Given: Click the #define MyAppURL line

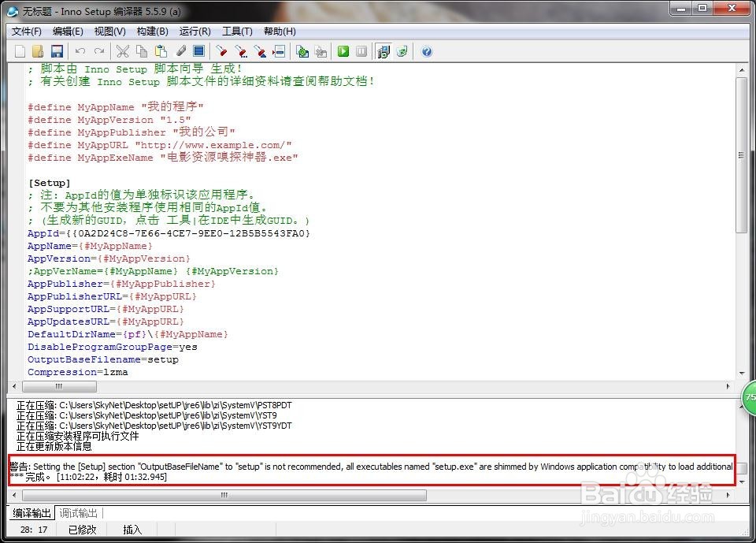Looking at the screenshot, I should pyautogui.click(x=160, y=145).
